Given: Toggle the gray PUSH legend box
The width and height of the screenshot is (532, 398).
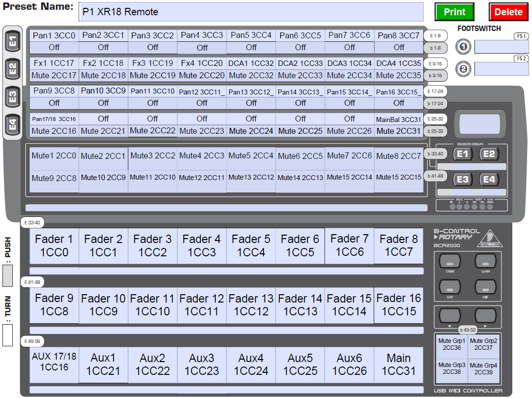Looking at the screenshot, I should tap(7, 276).
